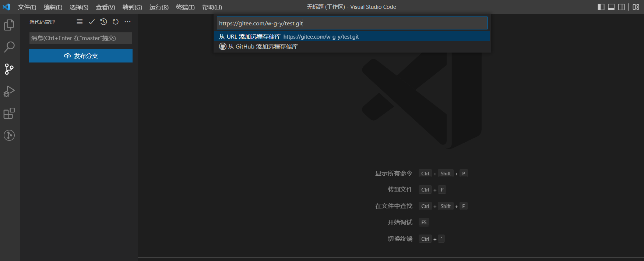Open the Search view in activity bar
This screenshot has width=644, height=261.
click(9, 47)
